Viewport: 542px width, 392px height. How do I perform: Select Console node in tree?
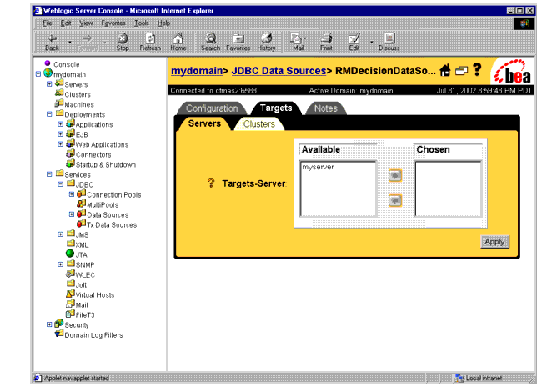pos(67,64)
